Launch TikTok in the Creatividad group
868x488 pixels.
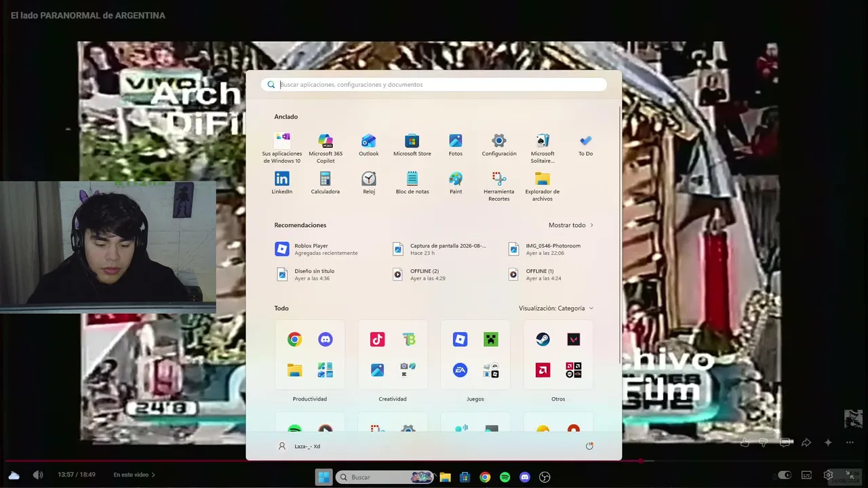[x=378, y=340]
